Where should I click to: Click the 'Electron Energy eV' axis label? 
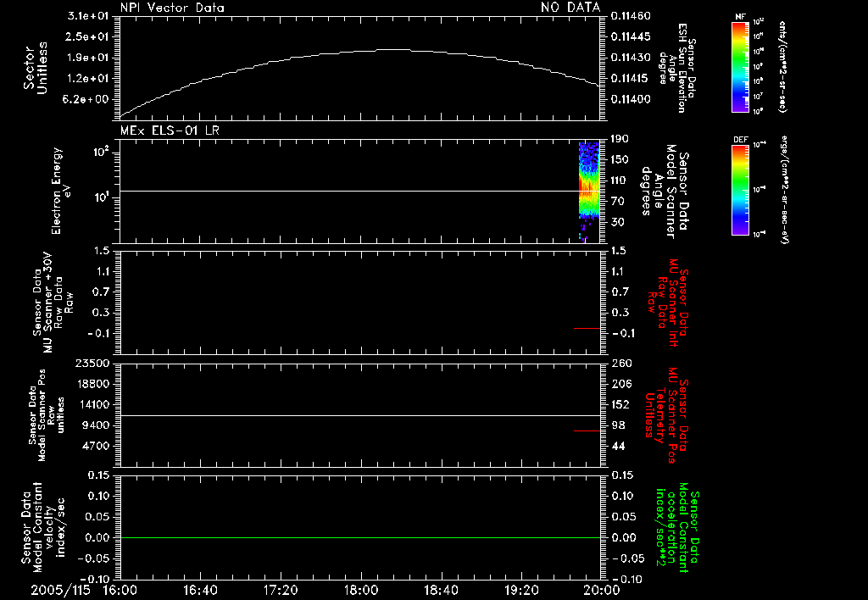pos(61,191)
